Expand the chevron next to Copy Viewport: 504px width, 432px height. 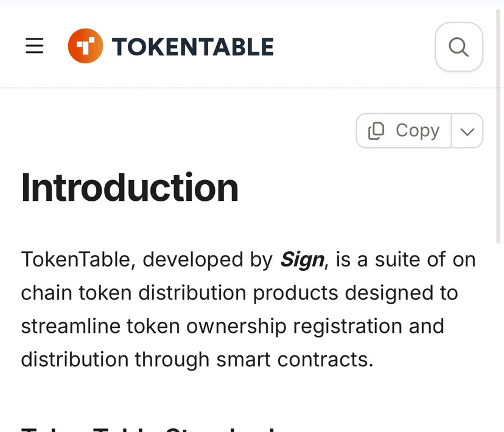pyautogui.click(x=467, y=131)
